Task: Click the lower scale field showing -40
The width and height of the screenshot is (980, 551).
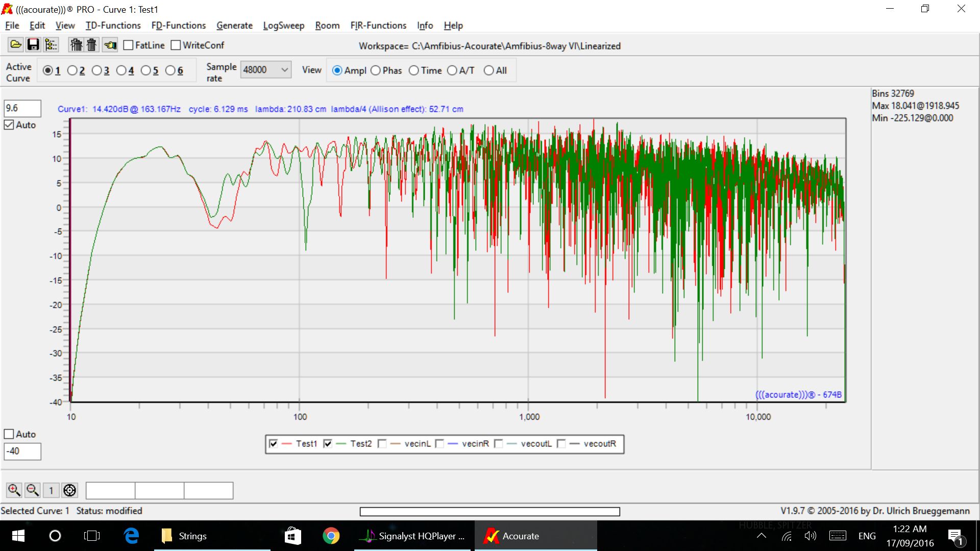Action: pos(22,452)
